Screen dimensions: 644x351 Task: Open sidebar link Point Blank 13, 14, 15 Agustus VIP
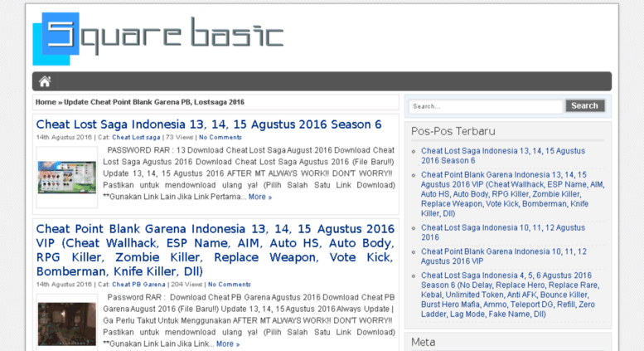pos(512,194)
